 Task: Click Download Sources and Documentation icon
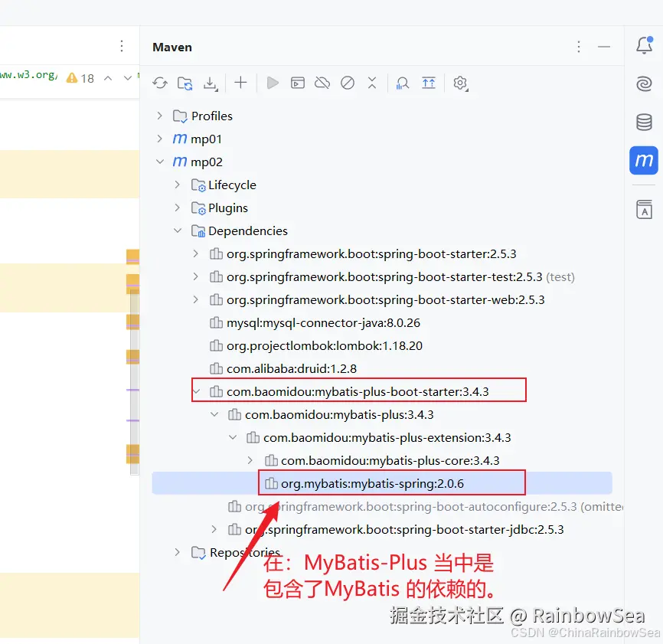click(210, 83)
